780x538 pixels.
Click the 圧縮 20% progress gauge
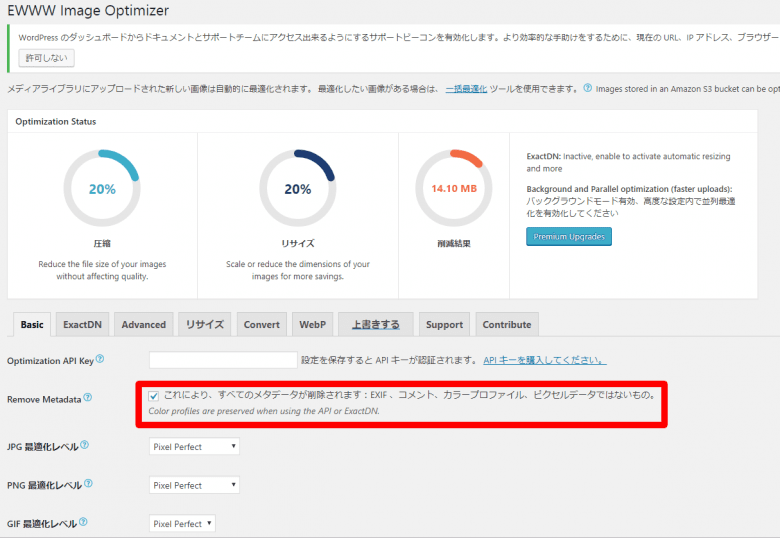click(102, 188)
